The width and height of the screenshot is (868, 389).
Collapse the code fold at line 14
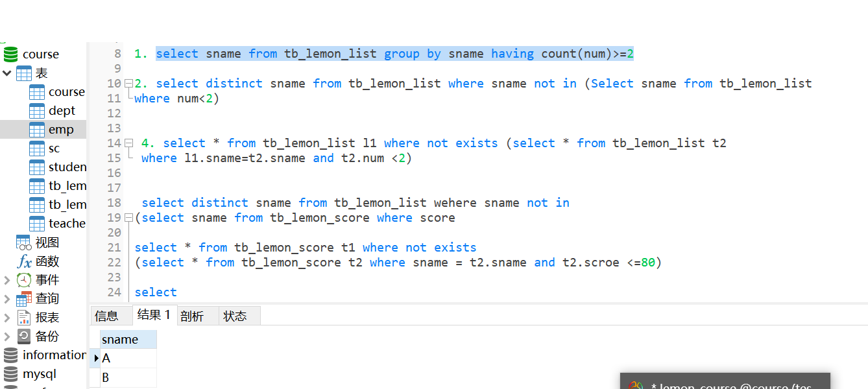coord(128,143)
